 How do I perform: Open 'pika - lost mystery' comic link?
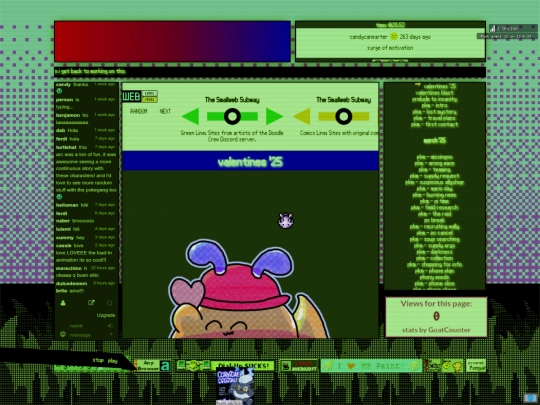[x=435, y=112]
